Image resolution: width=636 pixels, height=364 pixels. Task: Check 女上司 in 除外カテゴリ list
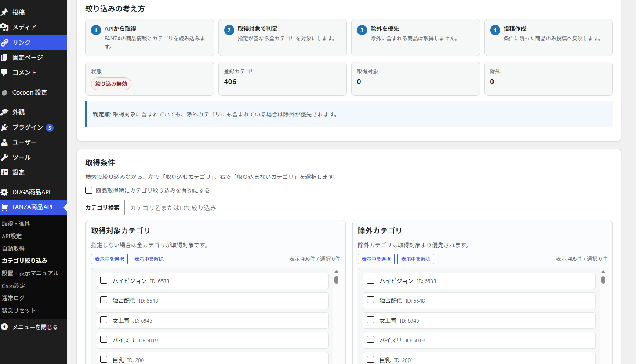371,320
